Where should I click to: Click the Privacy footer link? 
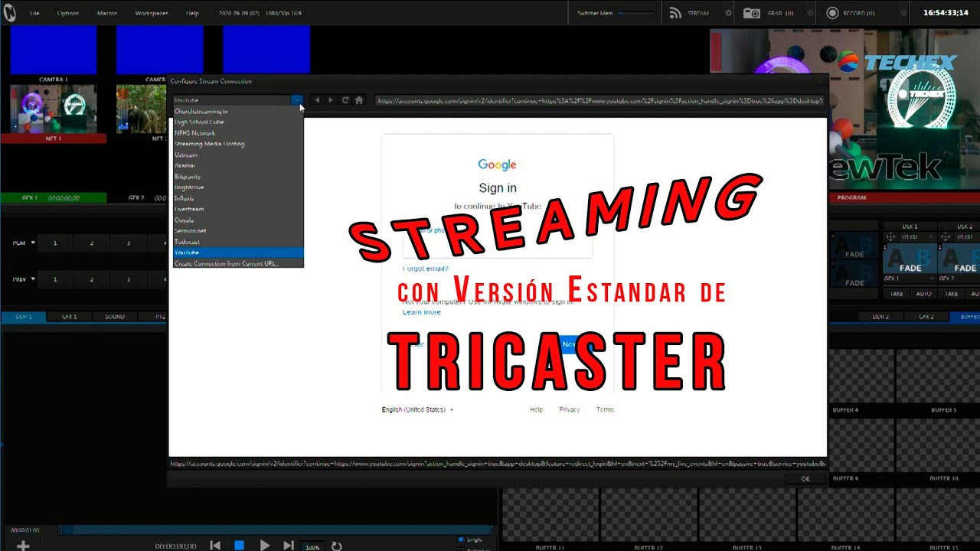(569, 409)
